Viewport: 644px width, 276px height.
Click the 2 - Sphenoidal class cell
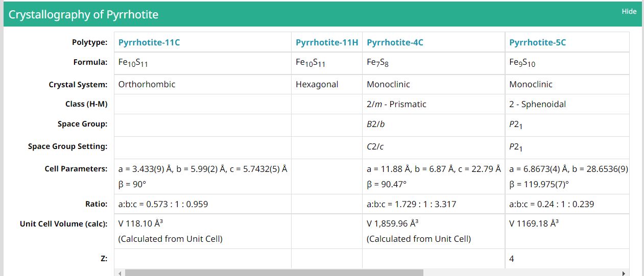point(567,104)
